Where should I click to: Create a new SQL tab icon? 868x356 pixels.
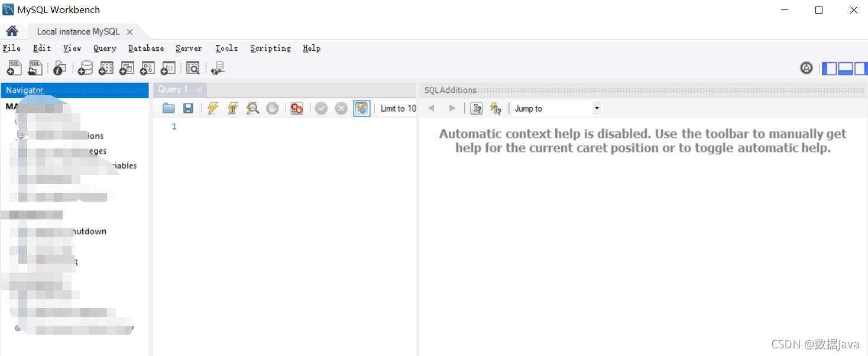[14, 68]
